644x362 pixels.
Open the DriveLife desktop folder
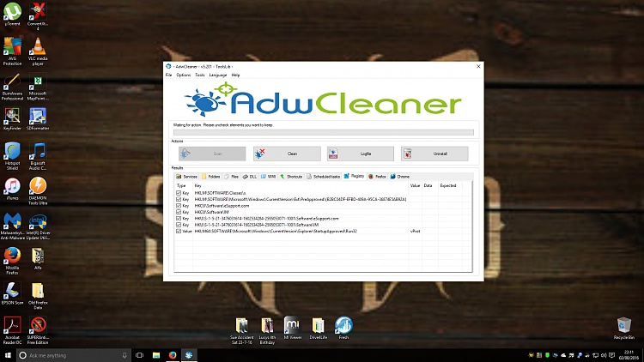click(x=318, y=328)
